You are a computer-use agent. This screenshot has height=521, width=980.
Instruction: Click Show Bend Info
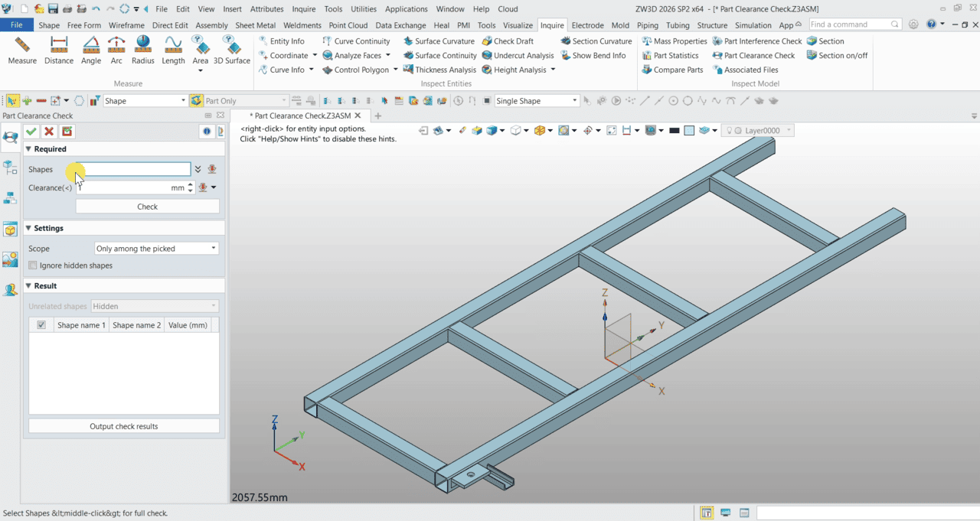pos(593,56)
